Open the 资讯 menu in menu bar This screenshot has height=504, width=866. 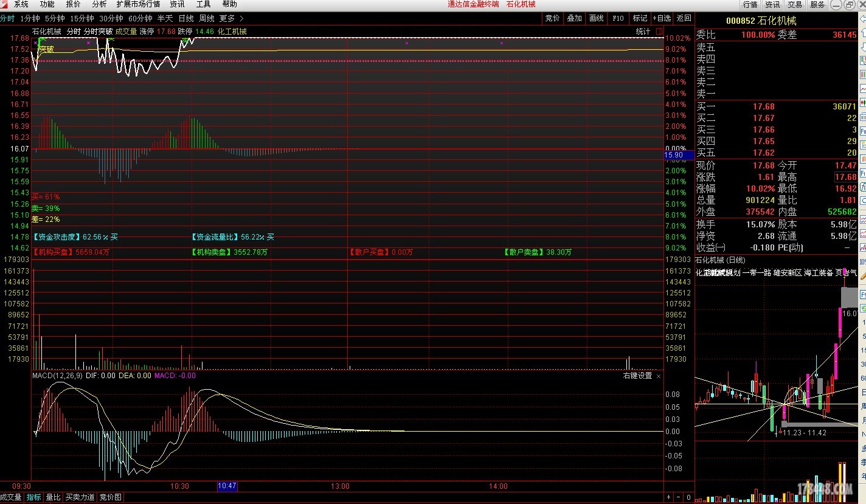[177, 4]
